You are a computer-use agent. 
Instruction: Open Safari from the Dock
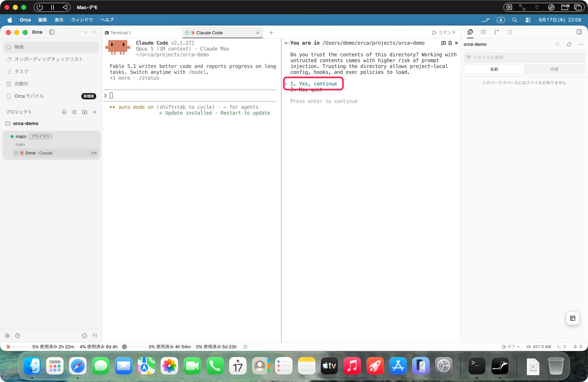click(x=78, y=366)
